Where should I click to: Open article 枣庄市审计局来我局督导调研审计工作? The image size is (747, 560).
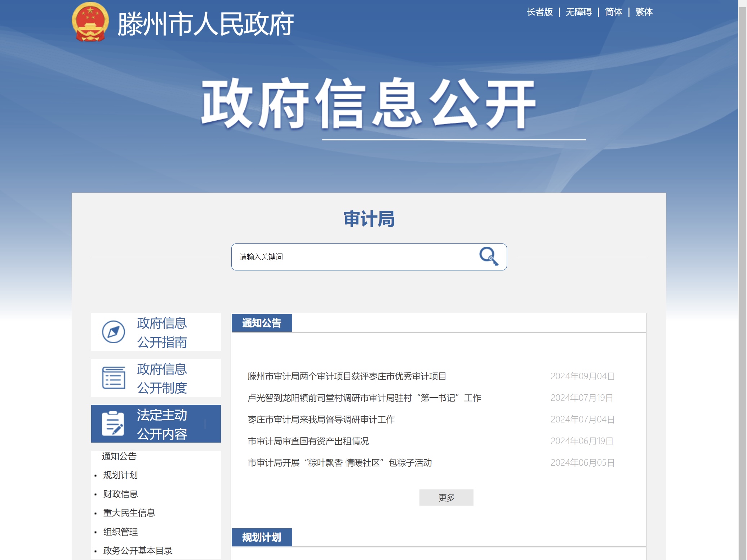[x=321, y=420]
